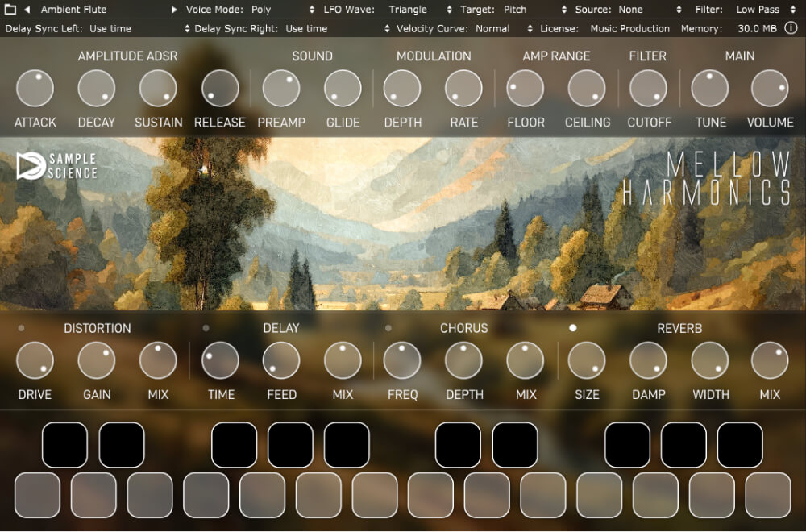Click the REVERB section label
Viewport: 806px width, 532px height.
click(679, 328)
